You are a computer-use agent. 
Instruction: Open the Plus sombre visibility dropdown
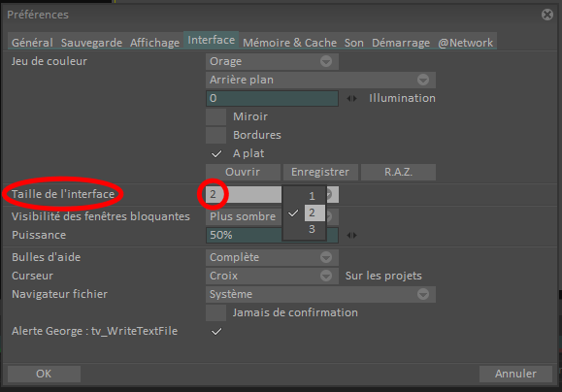click(272, 216)
